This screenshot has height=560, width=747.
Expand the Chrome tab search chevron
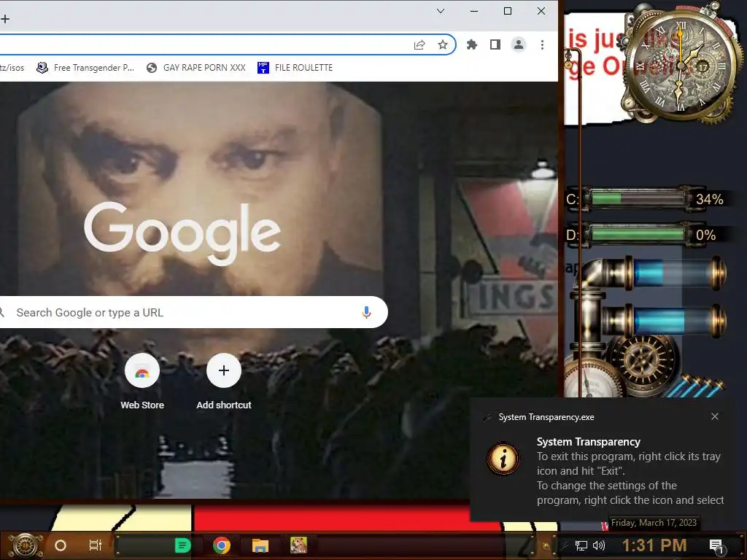coord(441,11)
